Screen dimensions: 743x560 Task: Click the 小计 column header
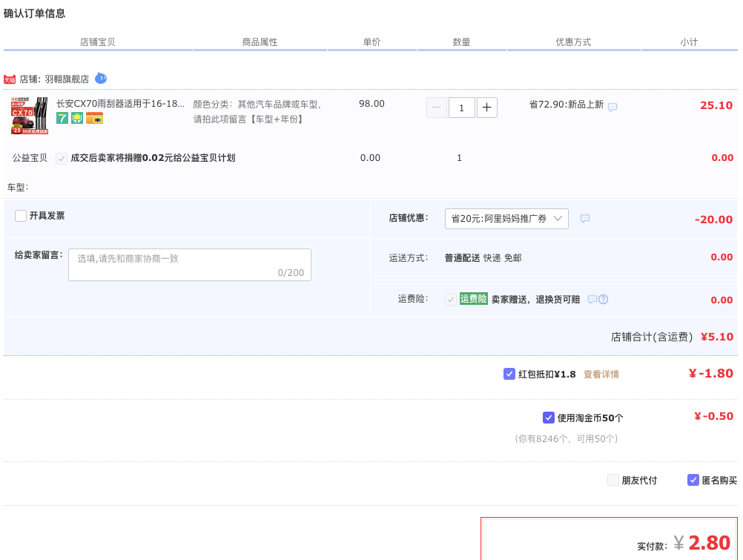click(x=689, y=42)
